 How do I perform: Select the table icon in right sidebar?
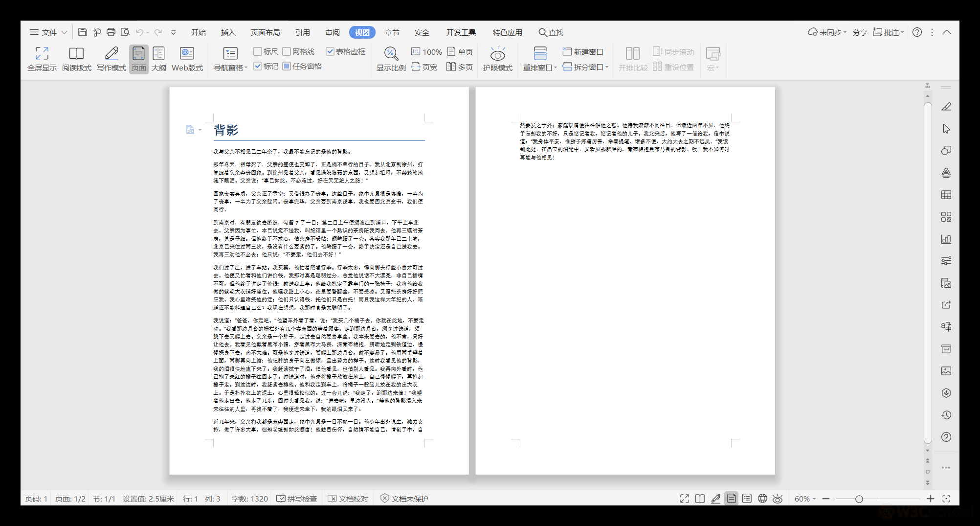point(946,195)
